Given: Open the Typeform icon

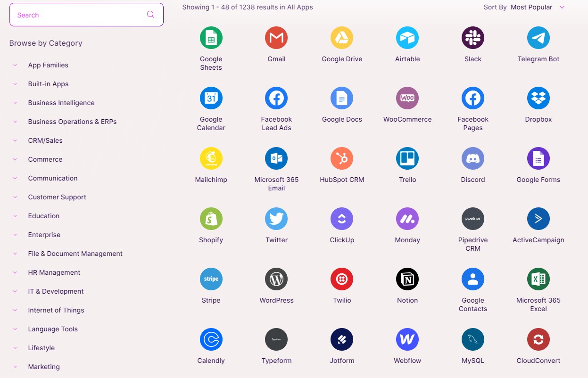Looking at the screenshot, I should pyautogui.click(x=276, y=339).
